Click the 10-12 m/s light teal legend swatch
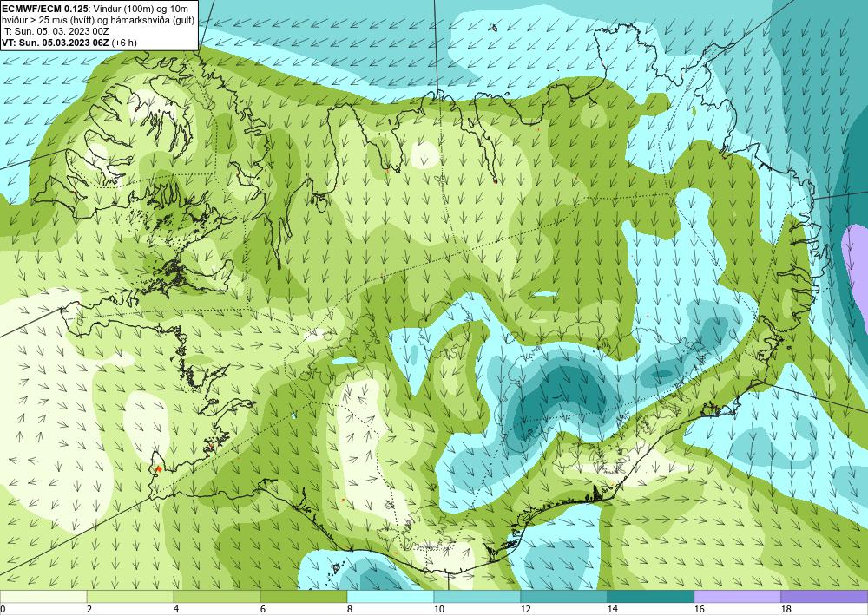 click(x=477, y=596)
